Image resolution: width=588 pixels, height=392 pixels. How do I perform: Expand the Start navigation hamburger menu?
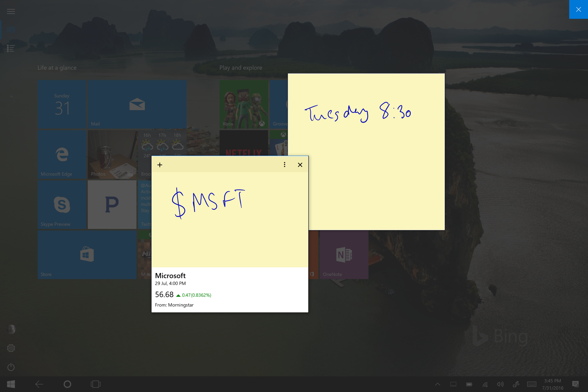tap(11, 11)
